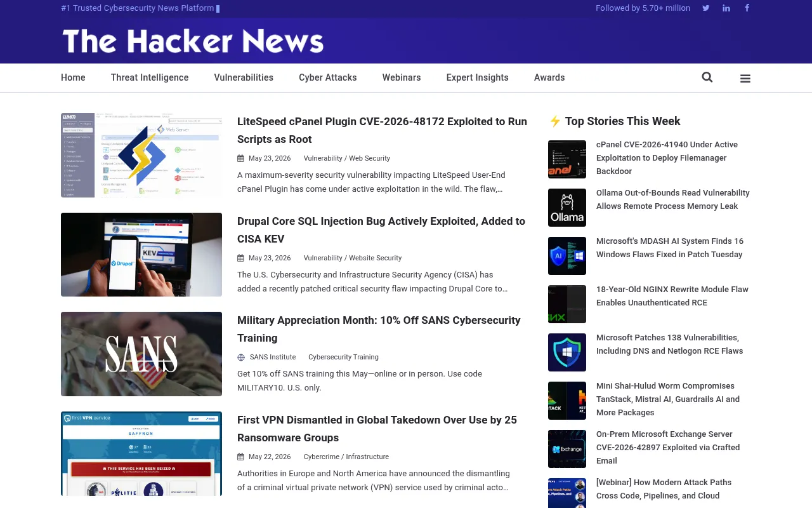Click calendar icon beside Drupal article date
The height and width of the screenshot is (508, 812).
240,258
